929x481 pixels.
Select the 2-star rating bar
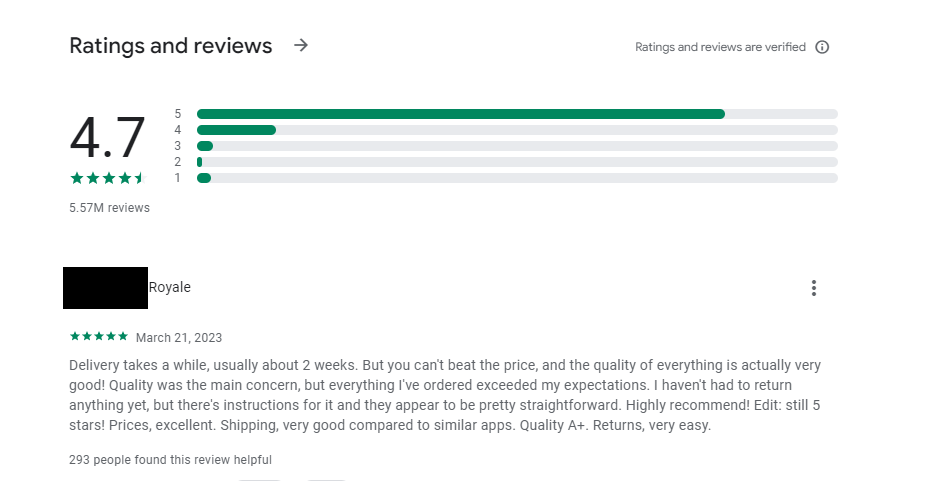click(517, 162)
